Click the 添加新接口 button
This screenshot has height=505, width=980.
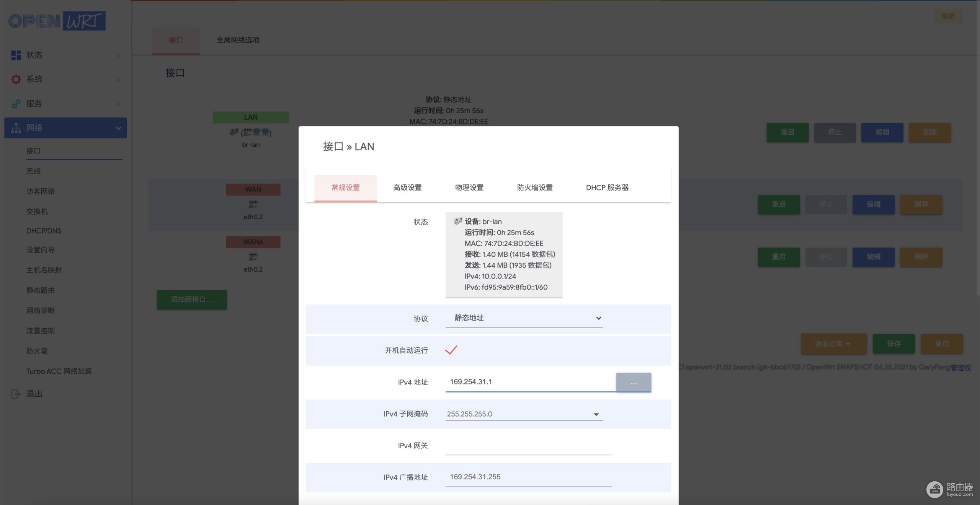(192, 300)
